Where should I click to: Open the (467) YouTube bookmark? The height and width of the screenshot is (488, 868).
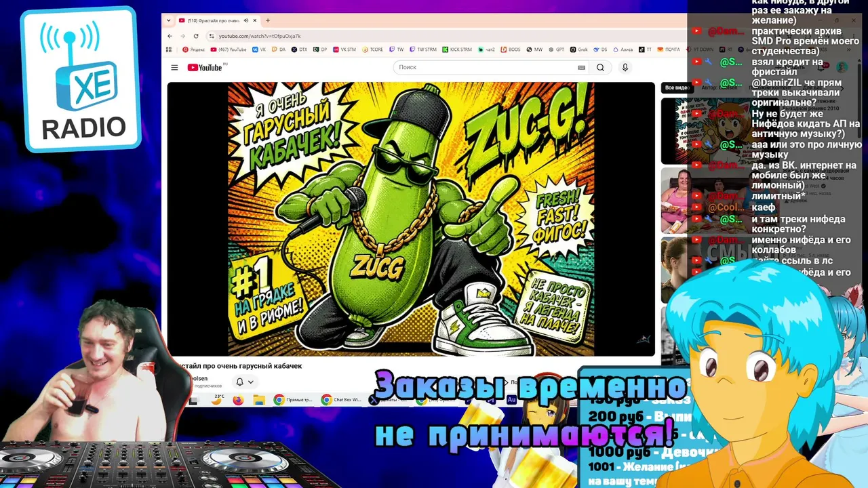[229, 49]
